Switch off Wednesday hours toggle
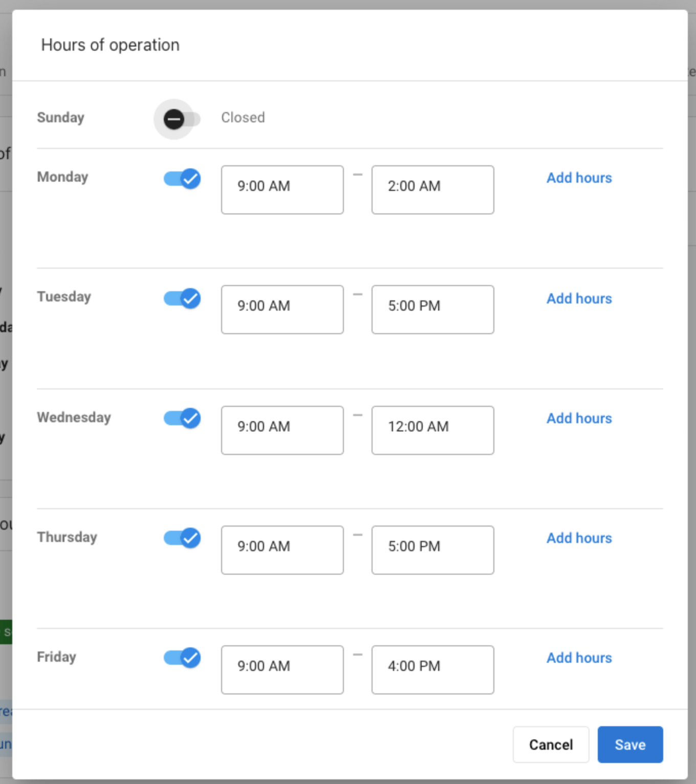696x784 pixels. coord(182,418)
